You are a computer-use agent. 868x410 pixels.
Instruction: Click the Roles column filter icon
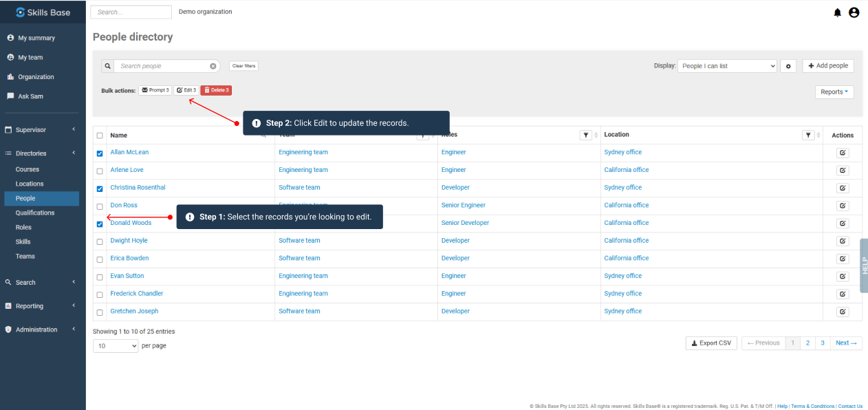tap(586, 136)
